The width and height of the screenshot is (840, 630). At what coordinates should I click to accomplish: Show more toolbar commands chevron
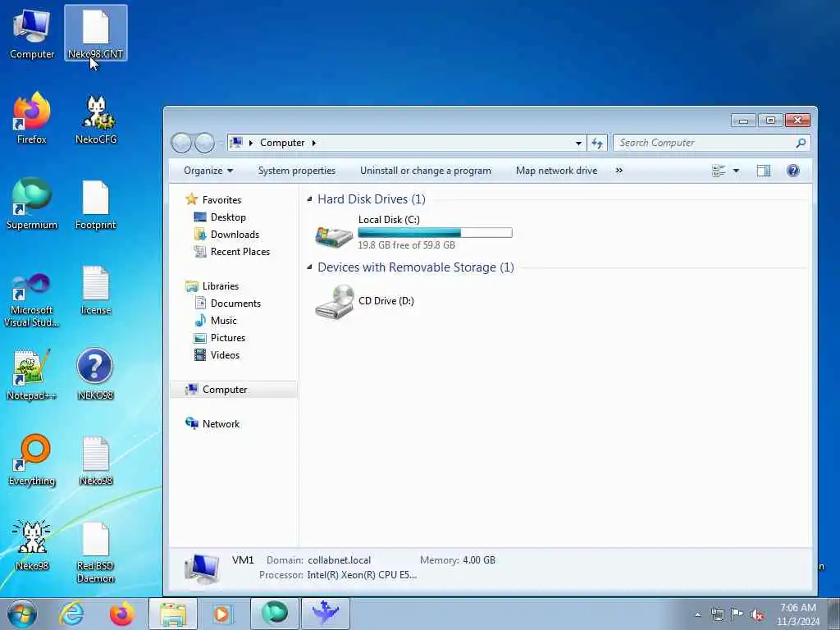point(619,171)
